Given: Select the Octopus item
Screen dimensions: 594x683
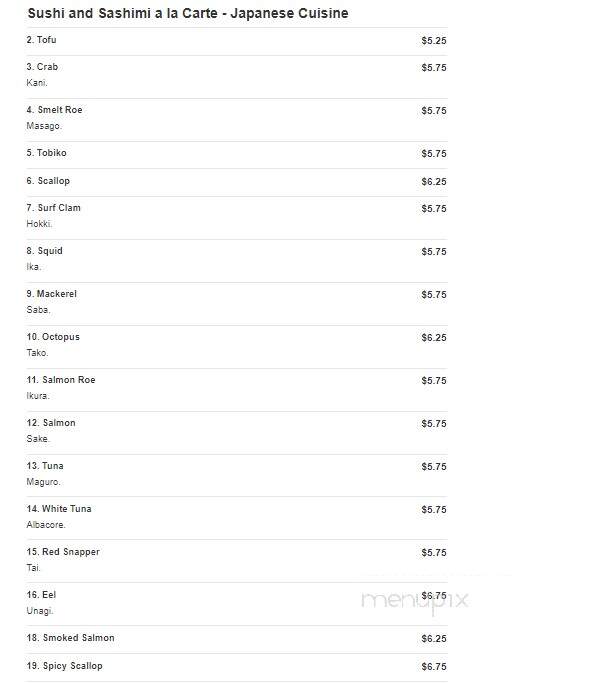Looking at the screenshot, I should coord(237,347).
